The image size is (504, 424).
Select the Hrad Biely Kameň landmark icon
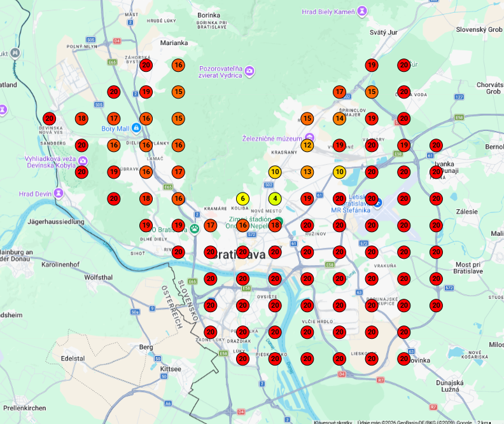(362, 11)
